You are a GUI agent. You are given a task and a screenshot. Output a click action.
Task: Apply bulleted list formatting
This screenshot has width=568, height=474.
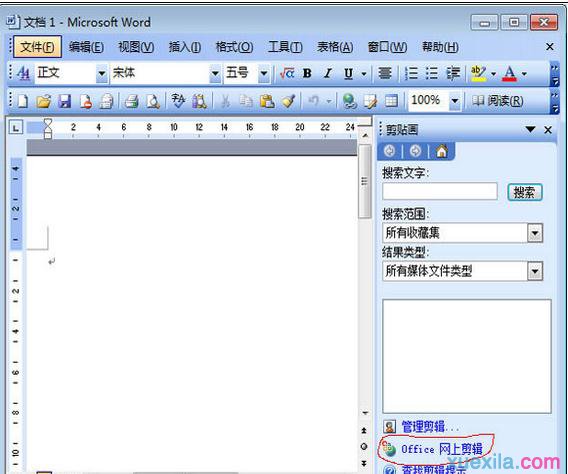pos(431,74)
